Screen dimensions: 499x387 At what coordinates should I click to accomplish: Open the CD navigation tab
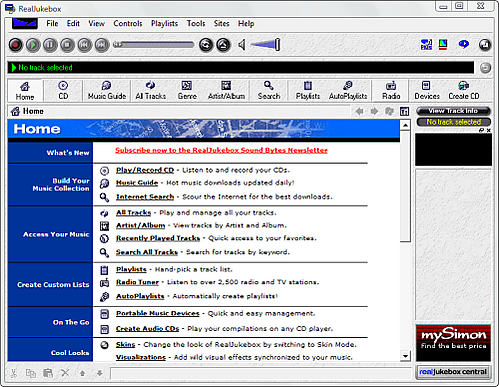63,91
